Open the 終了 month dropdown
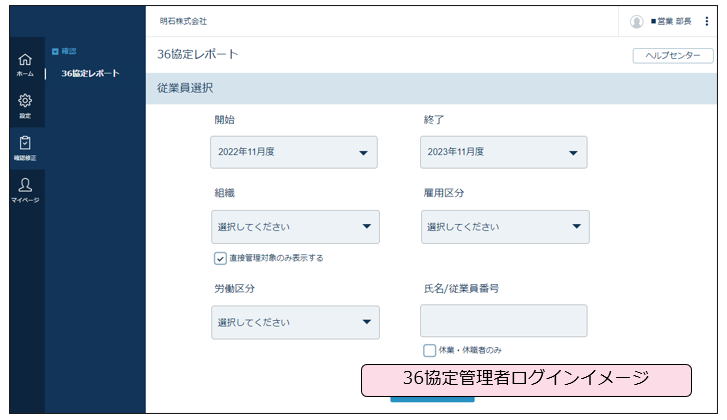Screen dimensions: 727x420 (504, 152)
